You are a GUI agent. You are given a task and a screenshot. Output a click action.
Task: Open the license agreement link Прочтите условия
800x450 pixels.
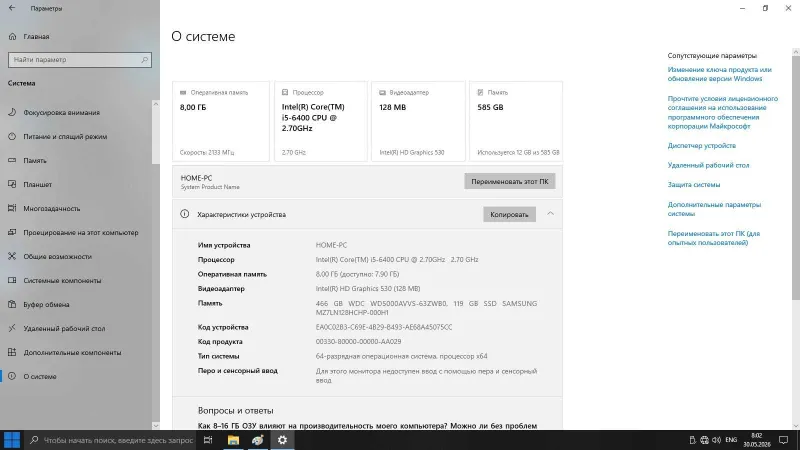pos(722,112)
